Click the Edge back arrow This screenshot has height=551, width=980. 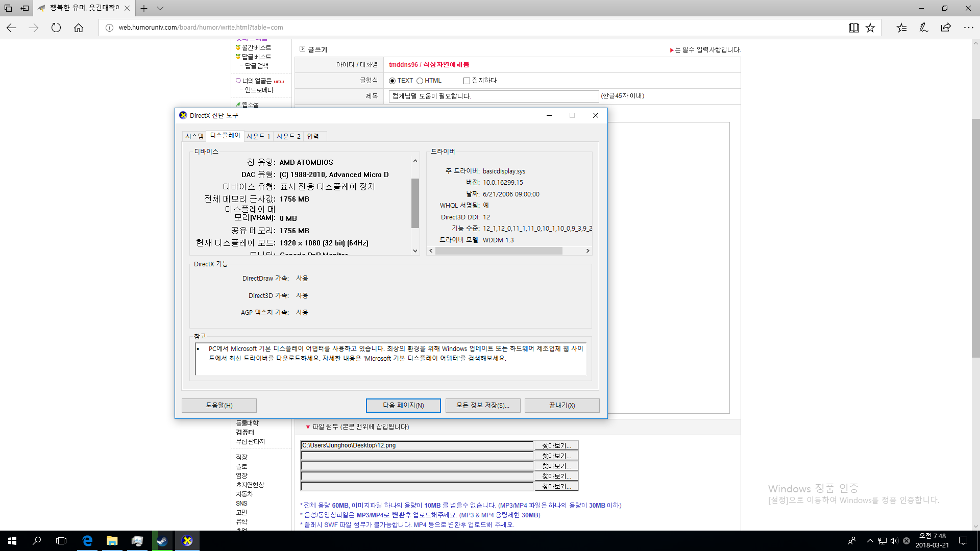click(x=11, y=28)
